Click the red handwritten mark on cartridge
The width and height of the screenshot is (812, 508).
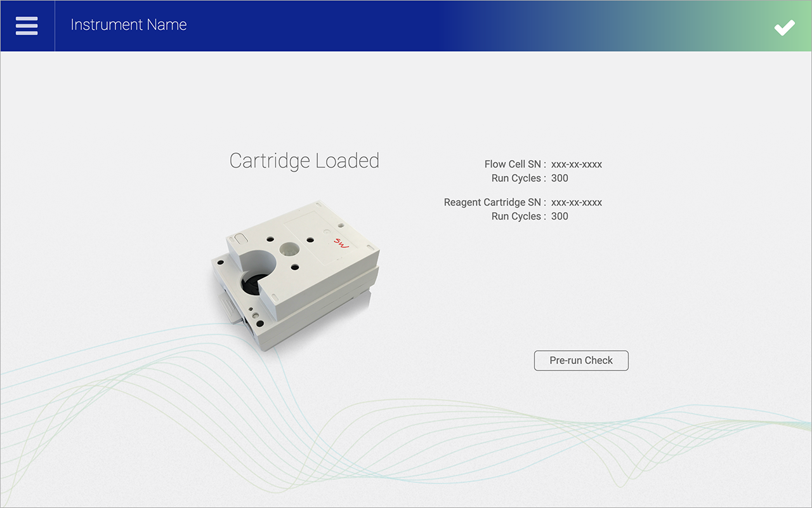click(x=341, y=243)
